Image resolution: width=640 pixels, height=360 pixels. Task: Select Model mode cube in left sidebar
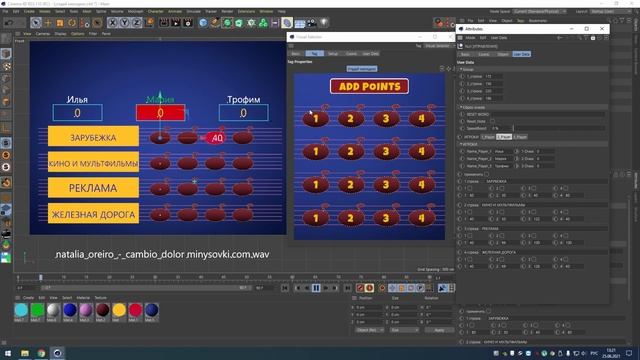pos(6,53)
